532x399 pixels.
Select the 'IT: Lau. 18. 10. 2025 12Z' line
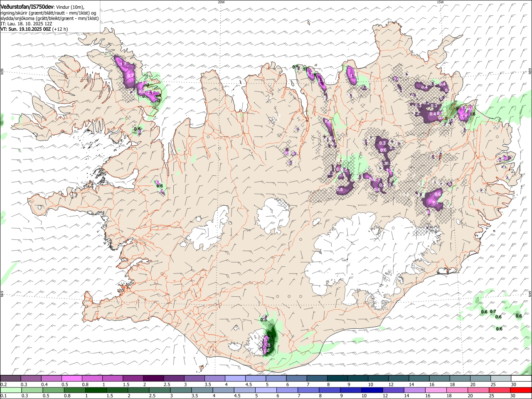point(26,24)
